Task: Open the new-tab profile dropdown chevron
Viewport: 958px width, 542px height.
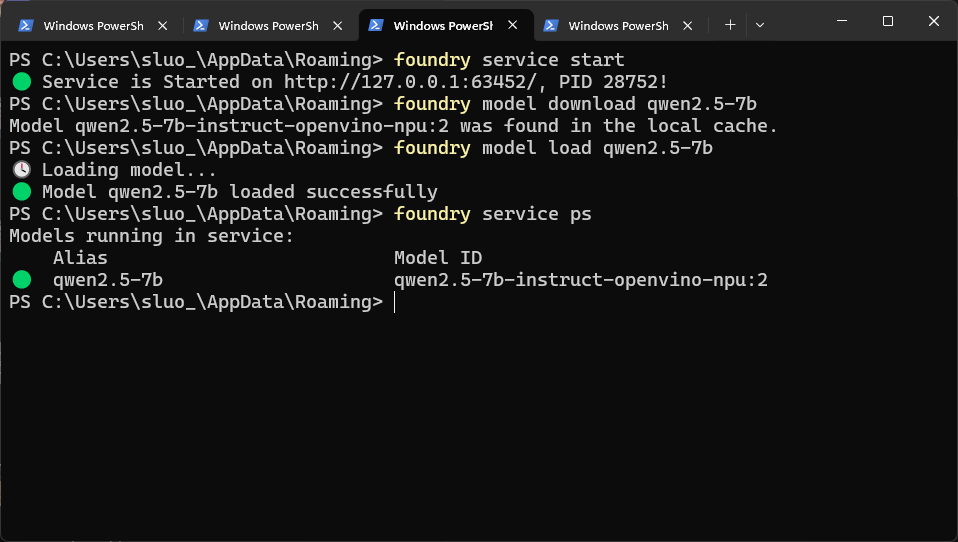Action: (x=760, y=25)
